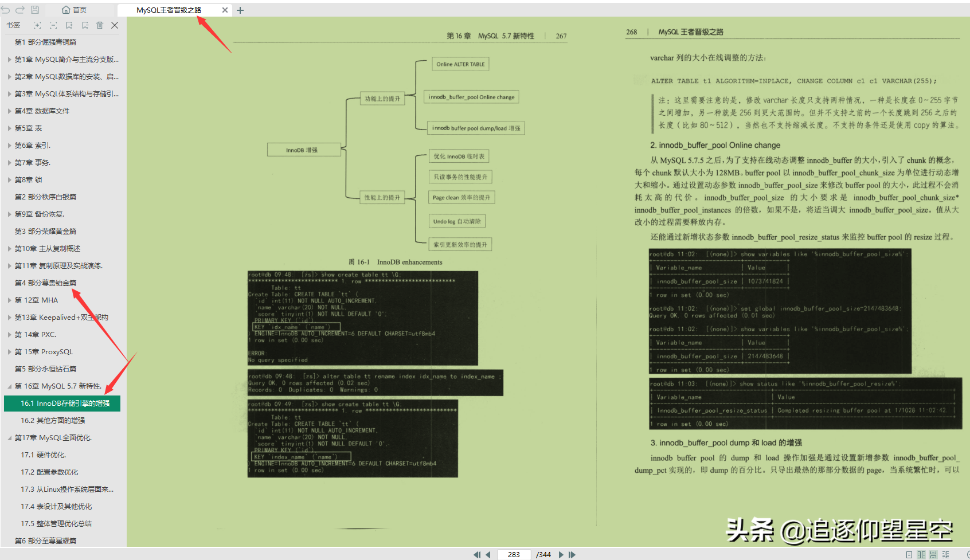
Task: Open 17.4 表设计及其他优化 bookmark
Action: click(x=56, y=507)
